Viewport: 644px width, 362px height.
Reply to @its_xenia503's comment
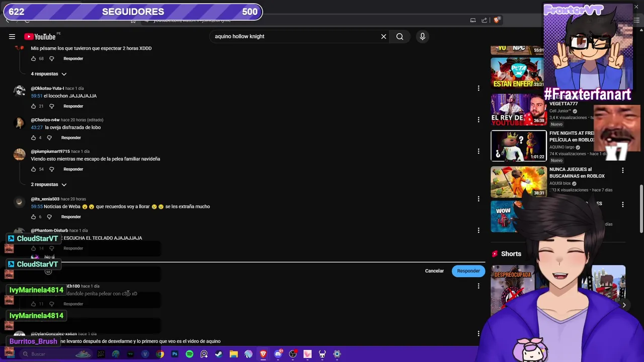[71, 217]
